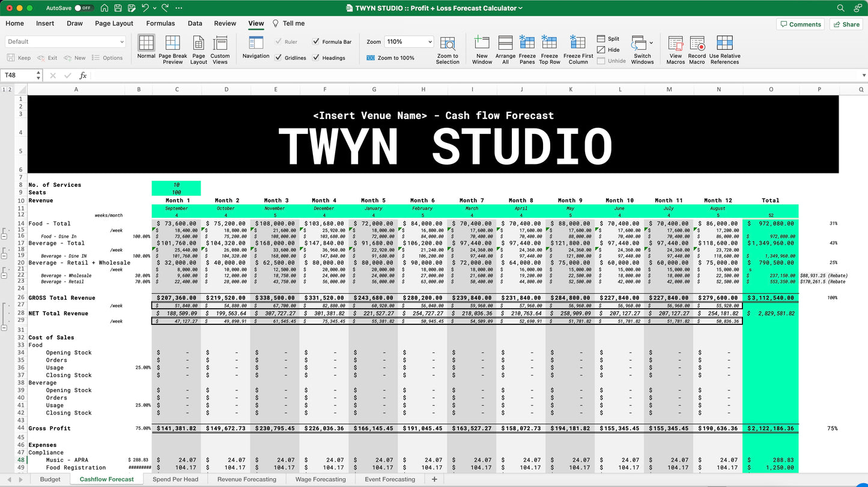Click the Undo arrow
The image size is (868, 487).
(145, 8)
